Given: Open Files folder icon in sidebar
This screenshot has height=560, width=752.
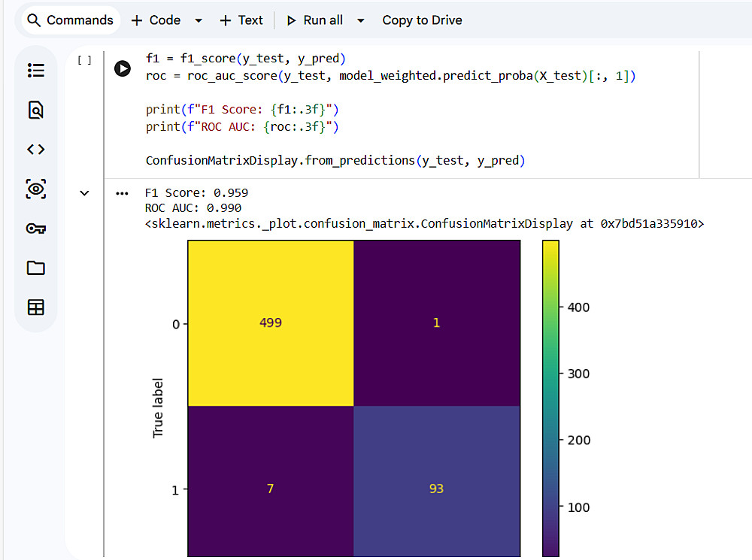Looking at the screenshot, I should (x=35, y=268).
